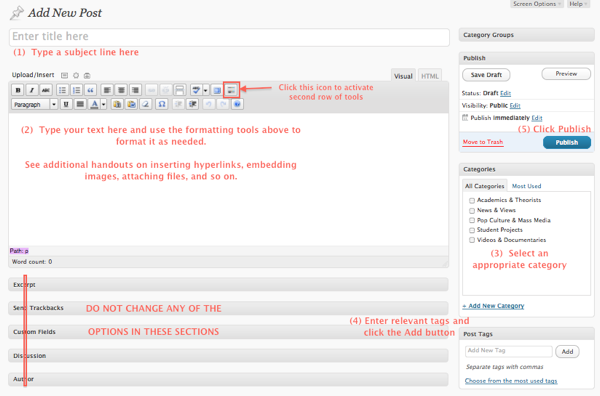
Task: Expand the Discussion section
Action: (x=228, y=355)
